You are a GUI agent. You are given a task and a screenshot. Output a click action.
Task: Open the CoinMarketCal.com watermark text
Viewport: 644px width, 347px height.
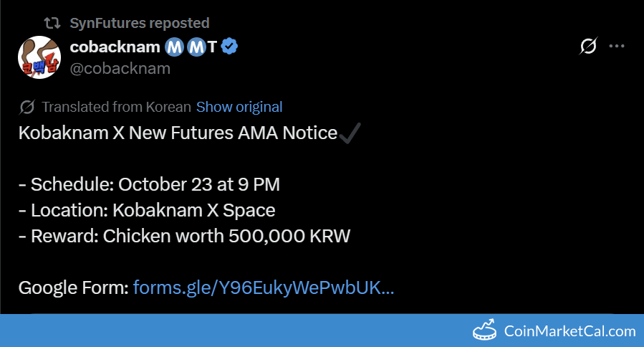[569, 331]
